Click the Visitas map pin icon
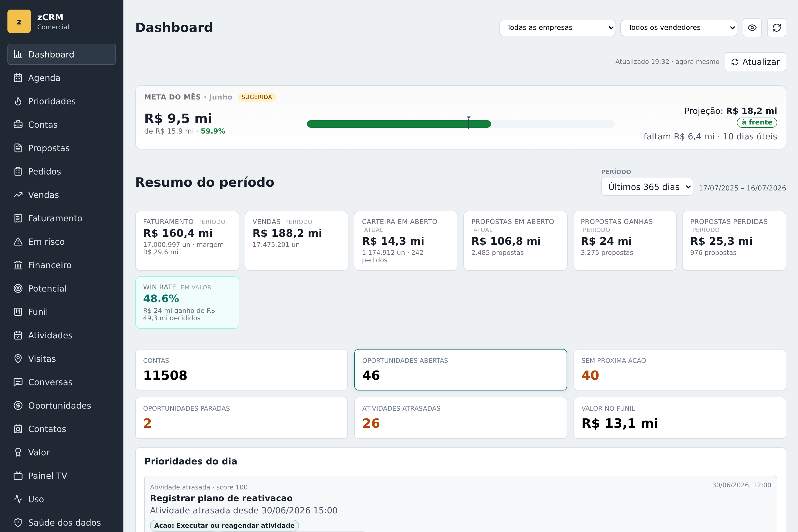This screenshot has width=798, height=532. (x=18, y=359)
